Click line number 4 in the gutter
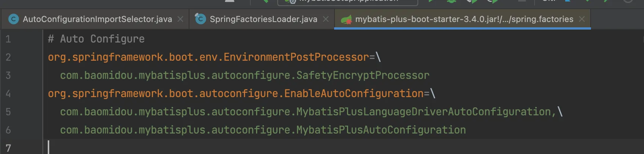Viewport: 644px width, 154px height. [8, 94]
